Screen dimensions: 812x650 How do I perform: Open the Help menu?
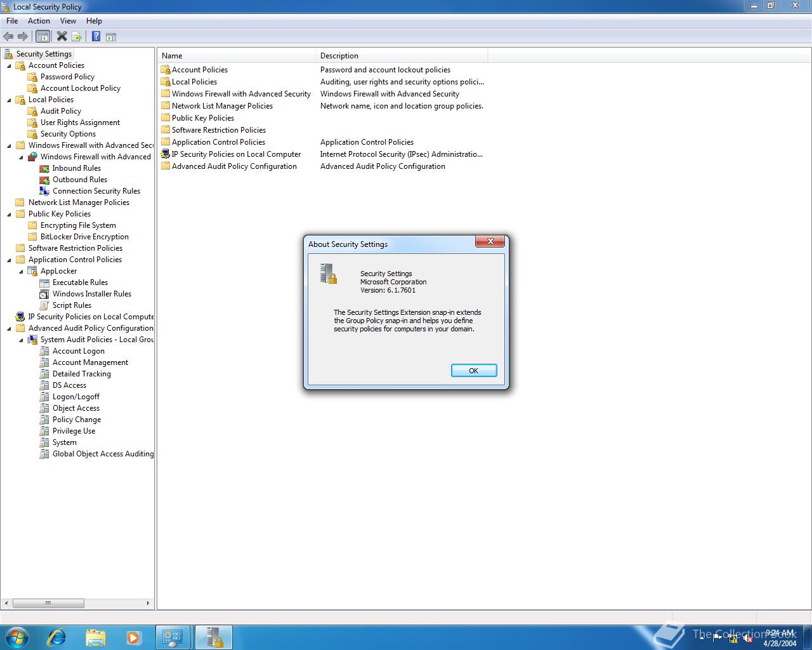click(94, 21)
